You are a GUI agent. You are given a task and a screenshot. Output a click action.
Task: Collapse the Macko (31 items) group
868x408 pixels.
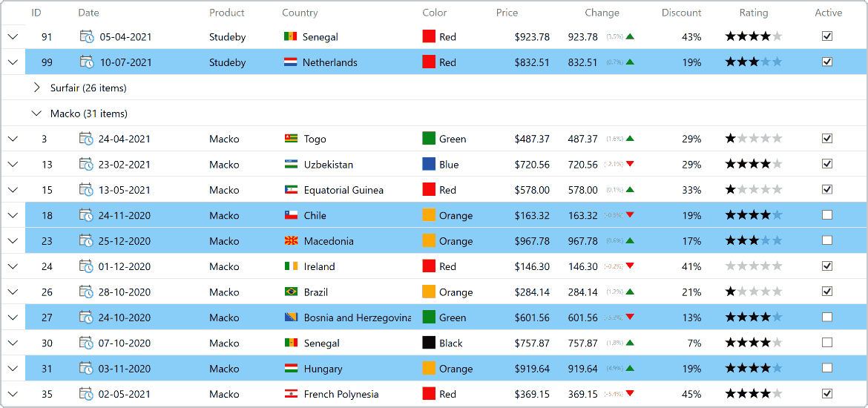(x=37, y=113)
